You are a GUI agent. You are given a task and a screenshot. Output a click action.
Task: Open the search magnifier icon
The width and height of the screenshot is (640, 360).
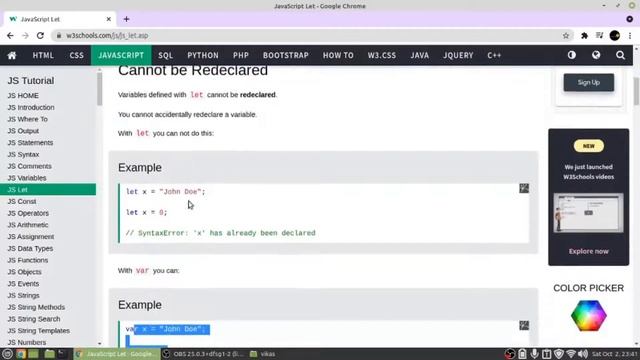(x=620, y=55)
